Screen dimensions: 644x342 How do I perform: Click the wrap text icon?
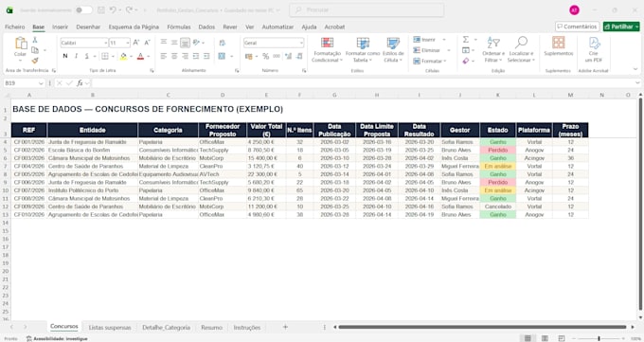(223, 43)
